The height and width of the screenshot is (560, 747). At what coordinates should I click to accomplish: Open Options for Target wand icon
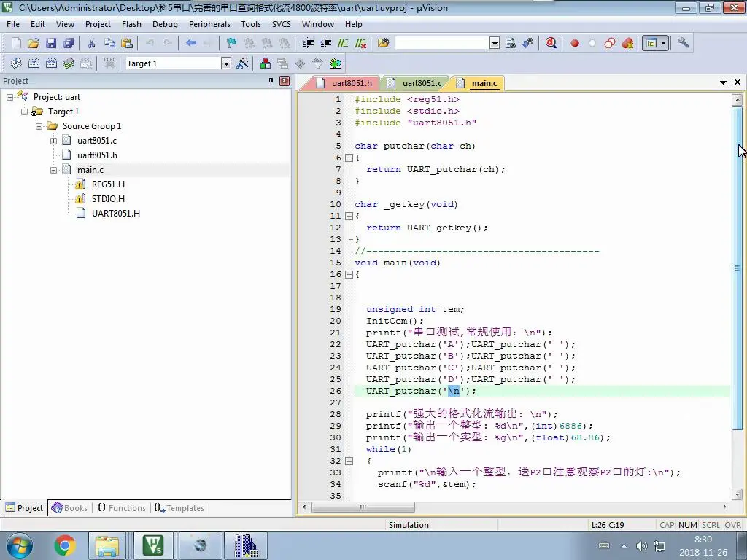tap(242, 63)
